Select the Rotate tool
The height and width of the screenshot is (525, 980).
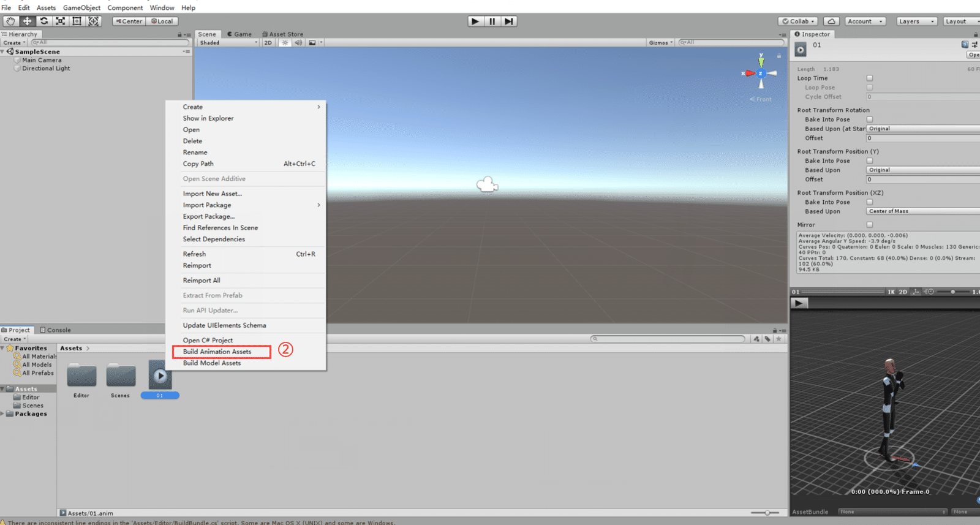(x=43, y=21)
